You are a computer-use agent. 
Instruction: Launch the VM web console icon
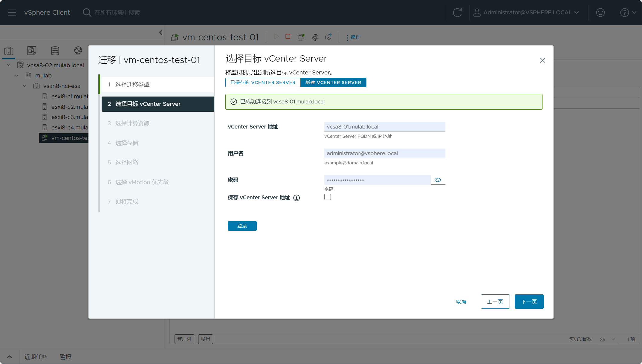coord(301,37)
